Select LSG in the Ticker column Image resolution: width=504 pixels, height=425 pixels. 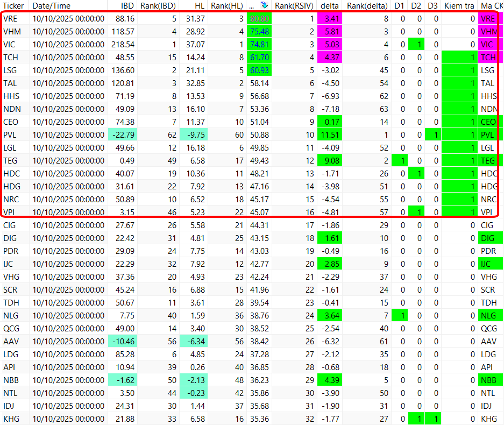point(10,70)
